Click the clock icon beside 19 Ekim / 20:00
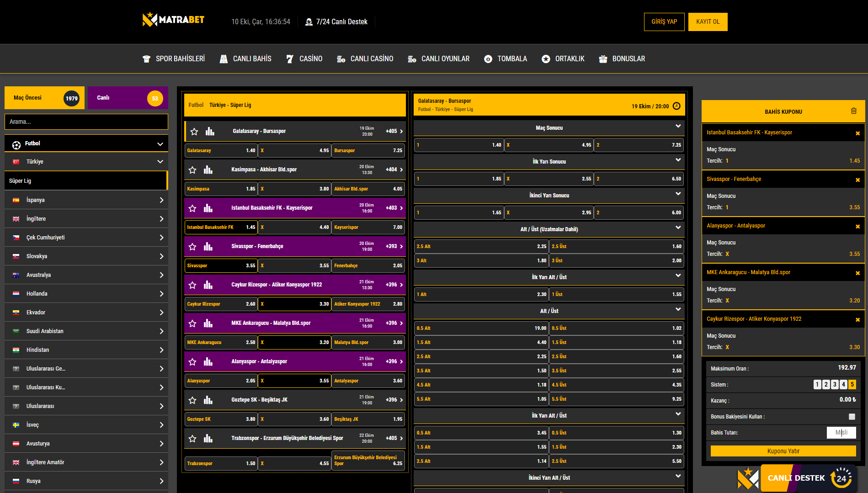Screen dimensions: 868x493 click(677, 106)
